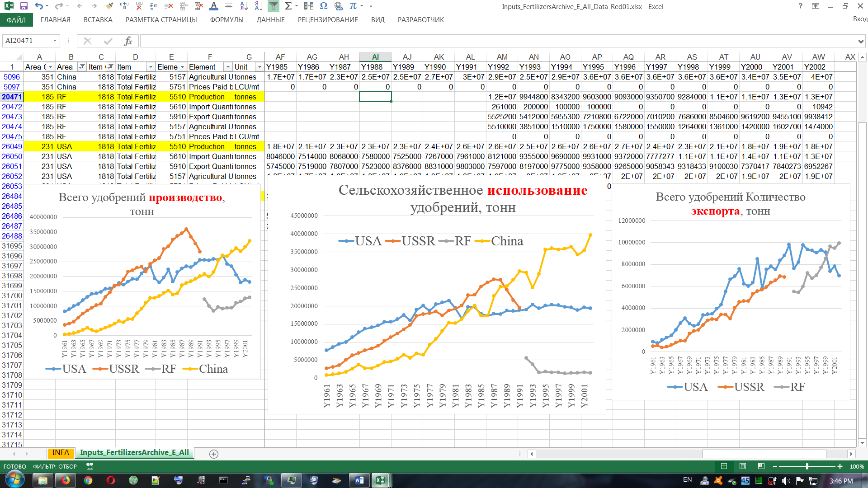The image size is (868, 488).
Task: Toggle the Filter funnel button in toolbar
Action: pyautogui.click(x=274, y=6)
